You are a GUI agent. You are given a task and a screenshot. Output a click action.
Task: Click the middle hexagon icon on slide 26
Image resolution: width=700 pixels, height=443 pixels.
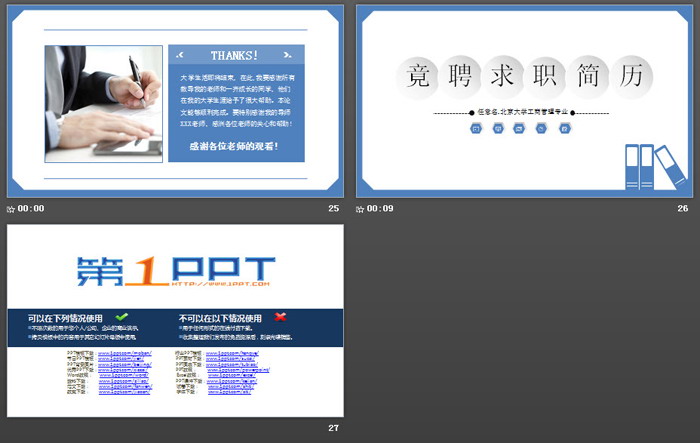519,129
